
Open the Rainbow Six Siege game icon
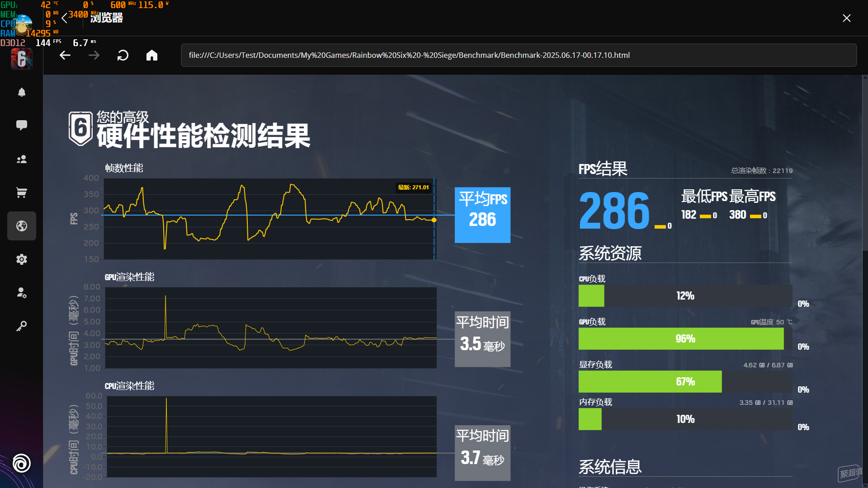click(x=22, y=59)
